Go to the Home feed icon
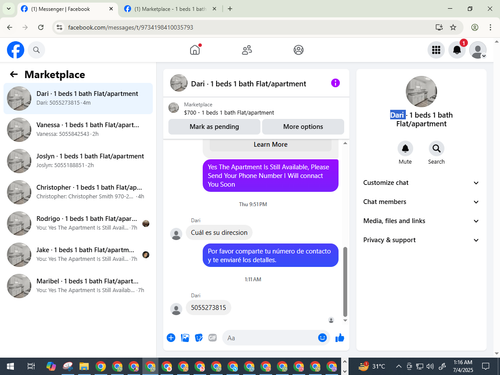Image resolution: width=500 pixels, height=375 pixels. click(195, 50)
